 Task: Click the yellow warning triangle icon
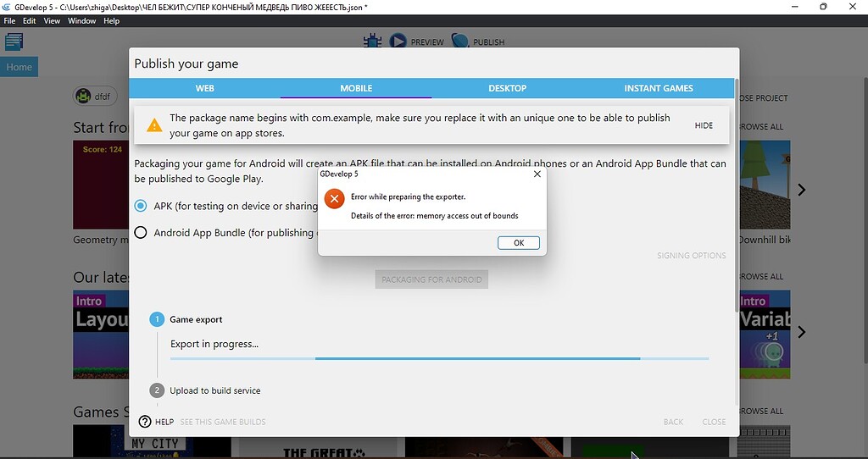pos(154,125)
